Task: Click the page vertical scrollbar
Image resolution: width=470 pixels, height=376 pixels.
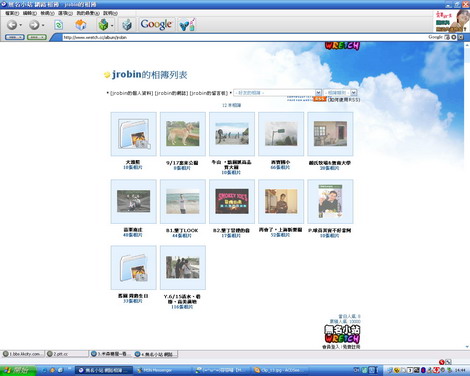Action: (x=467, y=196)
